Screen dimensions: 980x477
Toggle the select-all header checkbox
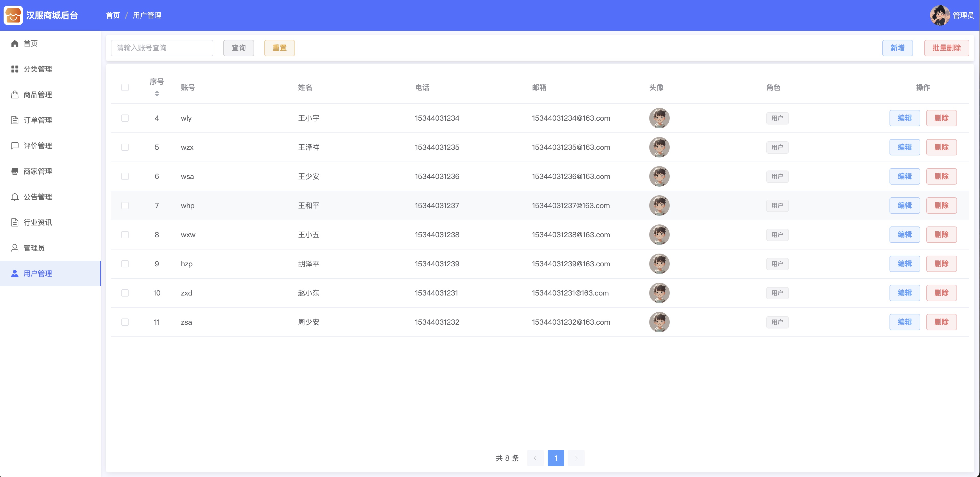(125, 87)
